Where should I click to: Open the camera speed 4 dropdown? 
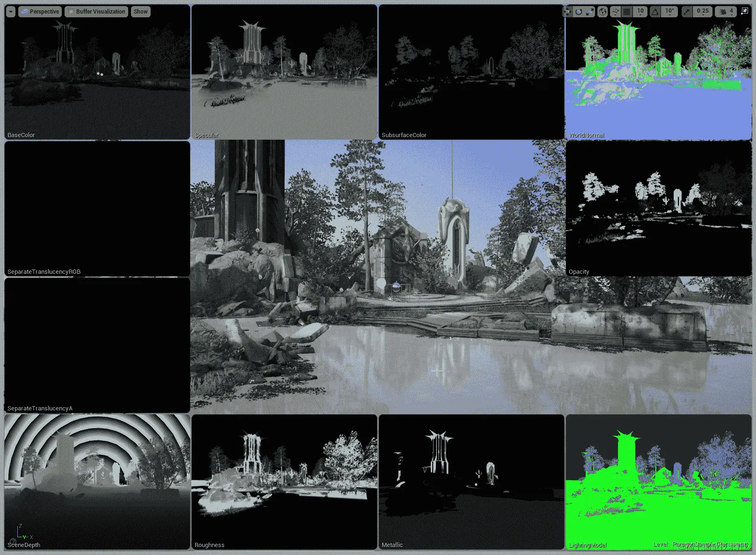click(726, 12)
